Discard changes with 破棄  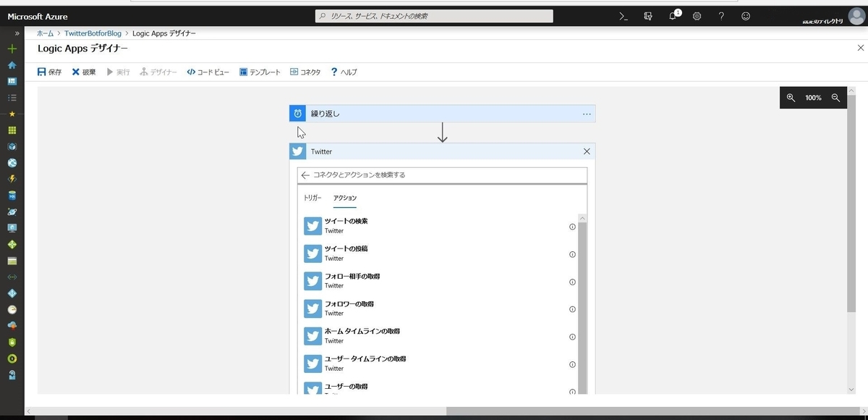[x=84, y=72]
